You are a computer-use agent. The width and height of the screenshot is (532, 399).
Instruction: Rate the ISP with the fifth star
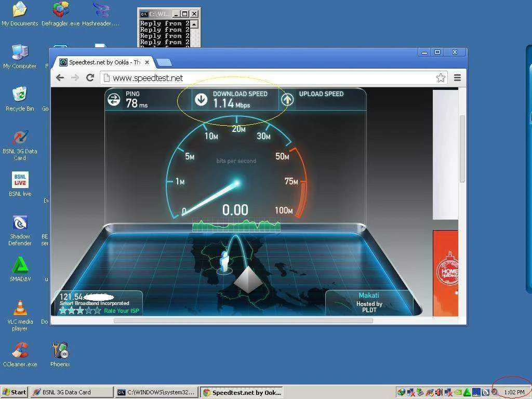[x=97, y=311]
